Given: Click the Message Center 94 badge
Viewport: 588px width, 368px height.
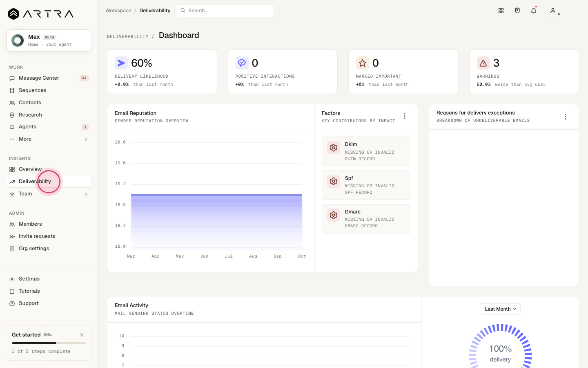Looking at the screenshot, I should 84,78.
